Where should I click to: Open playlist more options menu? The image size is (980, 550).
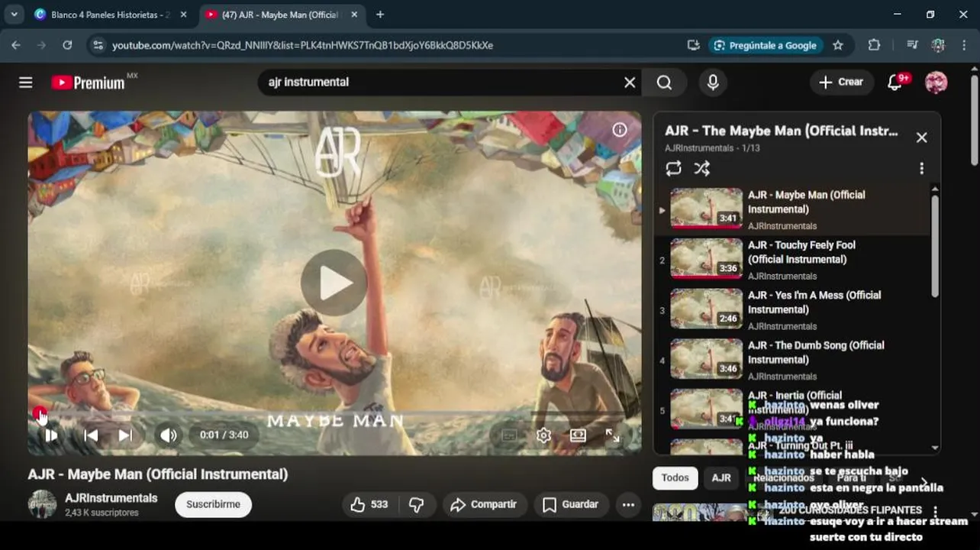point(921,169)
